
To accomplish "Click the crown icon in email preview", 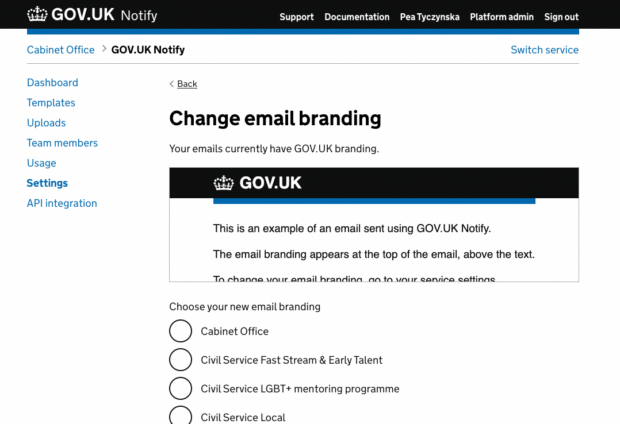I will coord(224,183).
